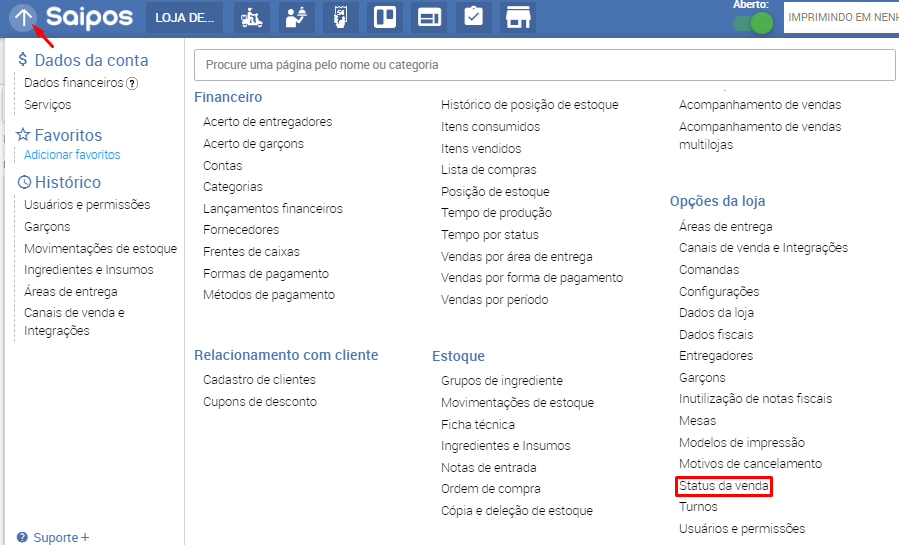Toggle the Aberto store switch
Viewport: 899px width, 545px height.
click(753, 22)
